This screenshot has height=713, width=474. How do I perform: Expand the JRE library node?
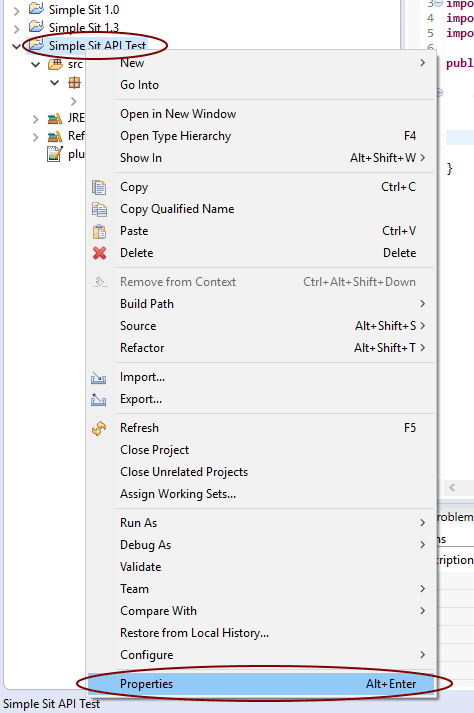pos(35,119)
